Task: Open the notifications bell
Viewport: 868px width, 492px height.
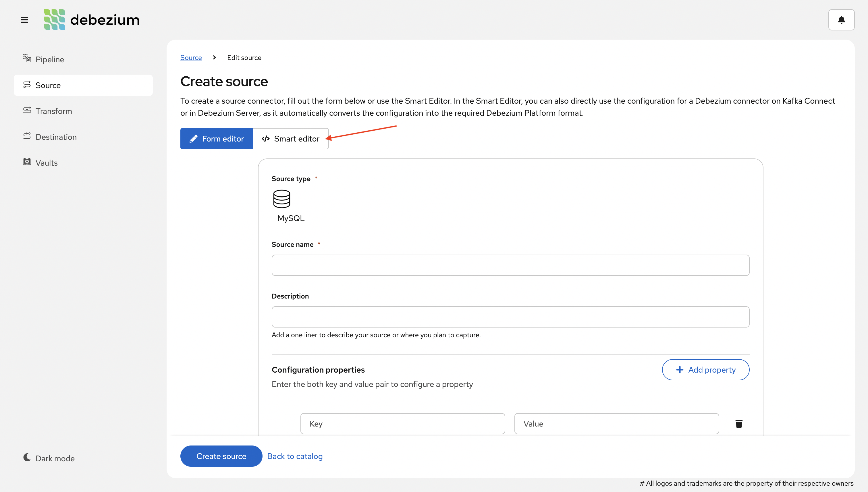Action: (841, 20)
